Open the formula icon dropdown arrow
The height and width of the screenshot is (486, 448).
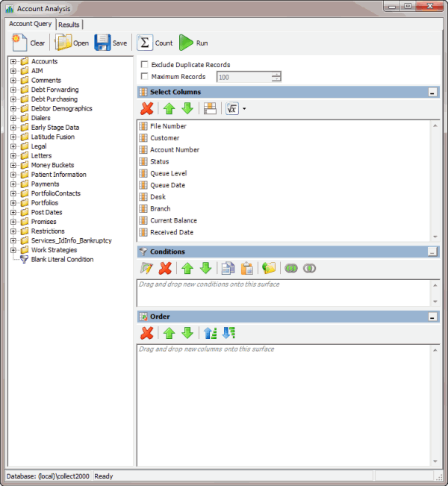pos(244,109)
